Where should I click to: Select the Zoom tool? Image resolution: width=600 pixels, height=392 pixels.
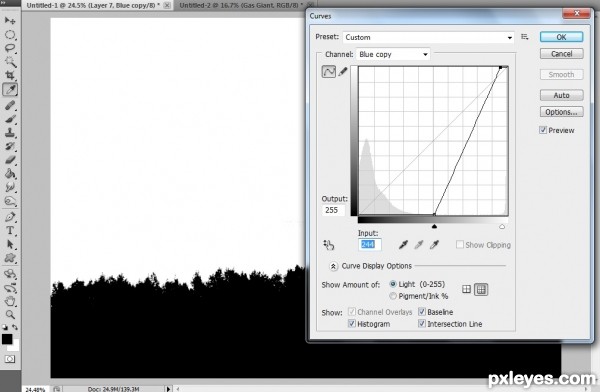(10, 315)
